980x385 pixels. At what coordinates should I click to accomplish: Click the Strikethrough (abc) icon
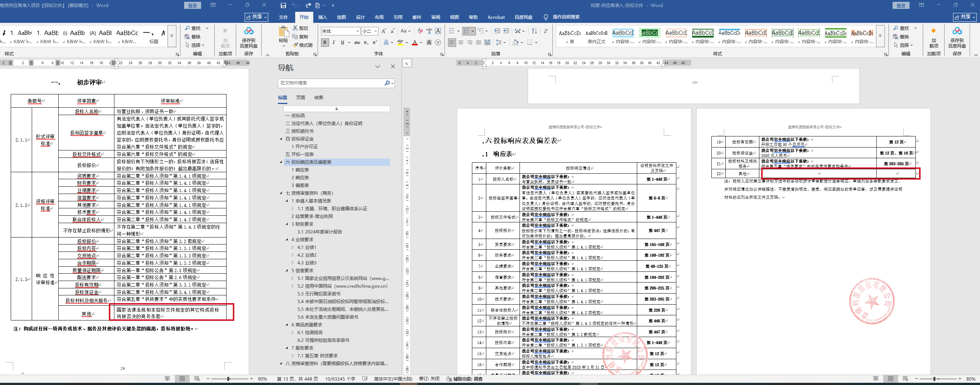(x=357, y=42)
